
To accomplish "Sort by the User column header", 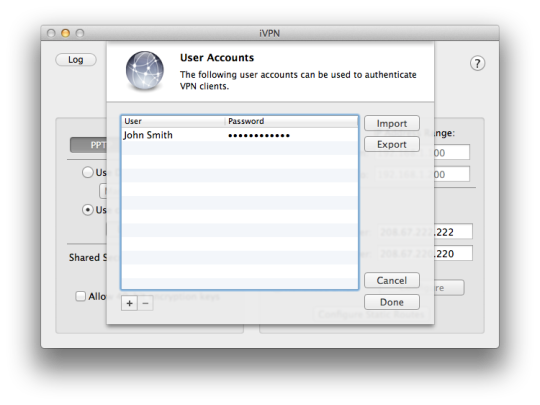I will tap(173, 121).
